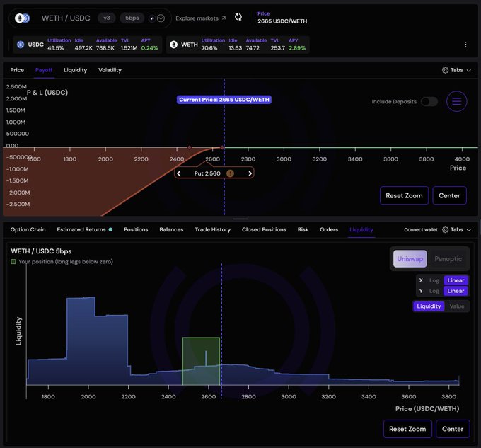Center the liquidity chart
Image resolution: width=481 pixels, height=448 pixels.
point(453,429)
